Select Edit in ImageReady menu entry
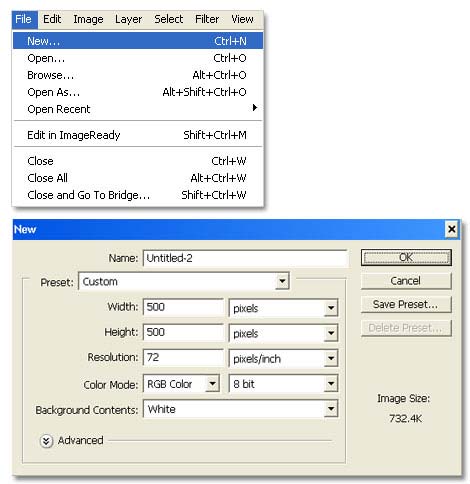Image resolution: width=470 pixels, height=484 pixels. click(x=138, y=135)
